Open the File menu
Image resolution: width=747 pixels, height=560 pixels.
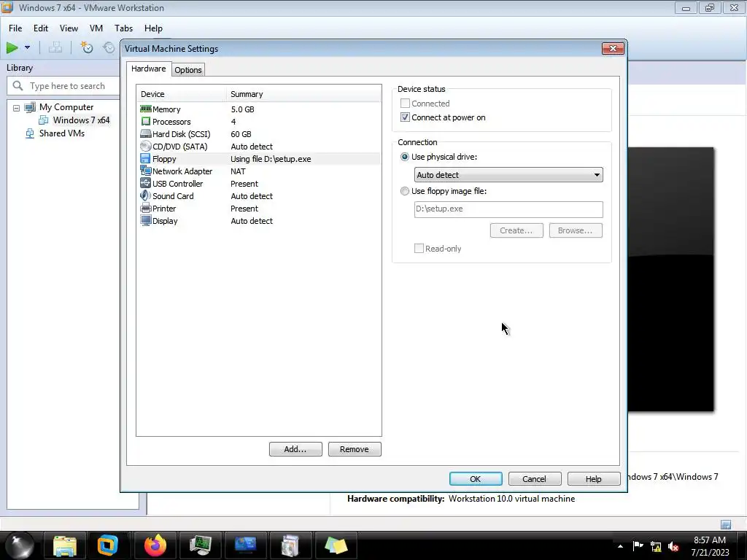point(15,28)
